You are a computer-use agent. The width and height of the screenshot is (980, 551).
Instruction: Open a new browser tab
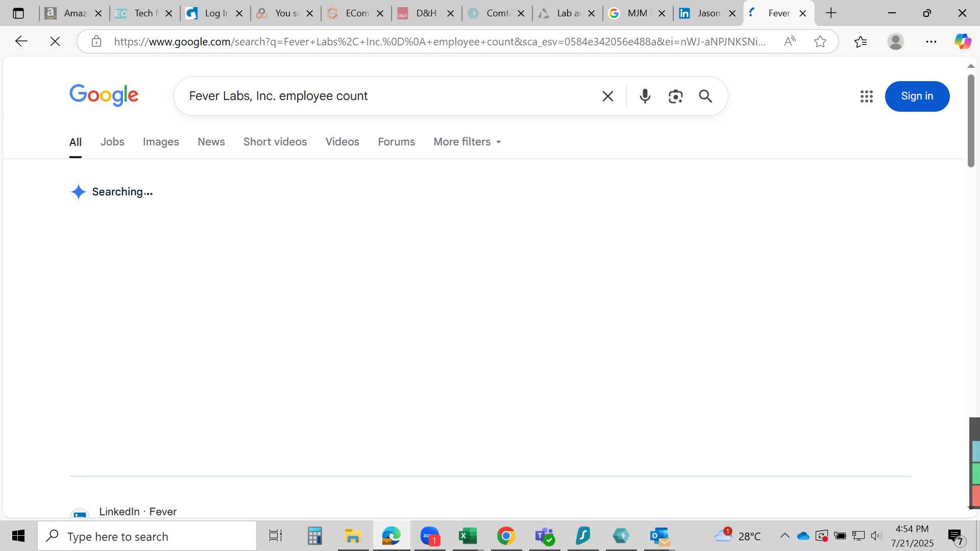pyautogui.click(x=831, y=13)
